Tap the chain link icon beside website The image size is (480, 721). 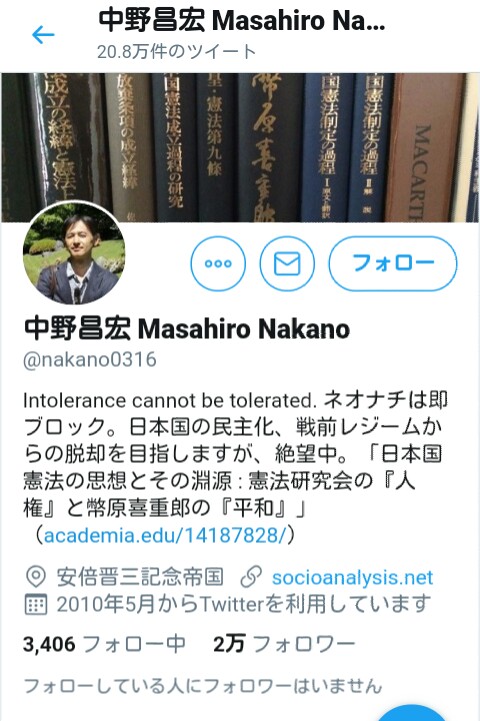[x=251, y=577]
